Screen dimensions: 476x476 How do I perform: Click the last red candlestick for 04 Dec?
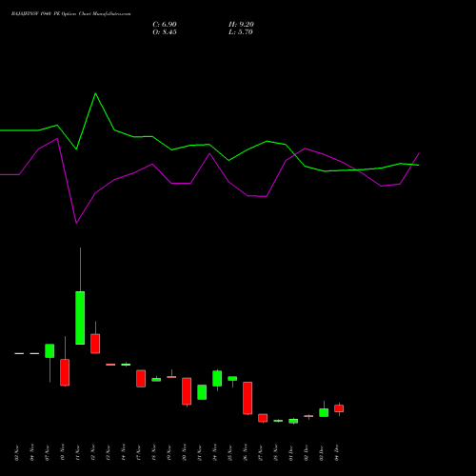(x=339, y=408)
